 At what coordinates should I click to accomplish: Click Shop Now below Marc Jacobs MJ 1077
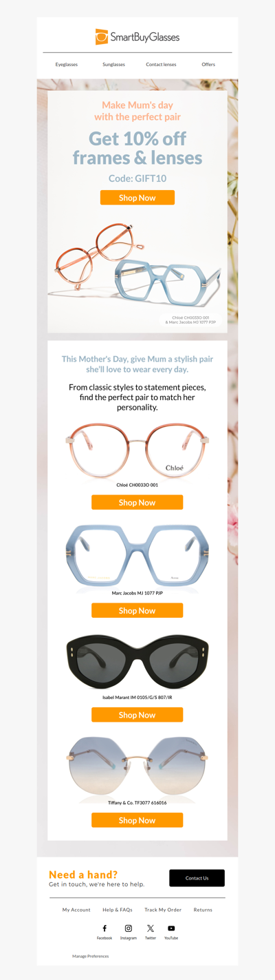point(137,611)
